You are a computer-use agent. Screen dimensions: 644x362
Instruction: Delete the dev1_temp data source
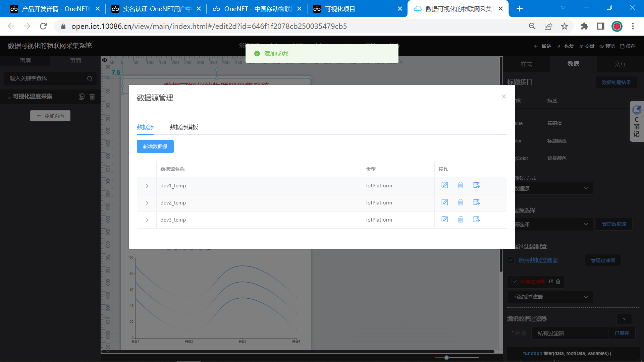point(461,185)
